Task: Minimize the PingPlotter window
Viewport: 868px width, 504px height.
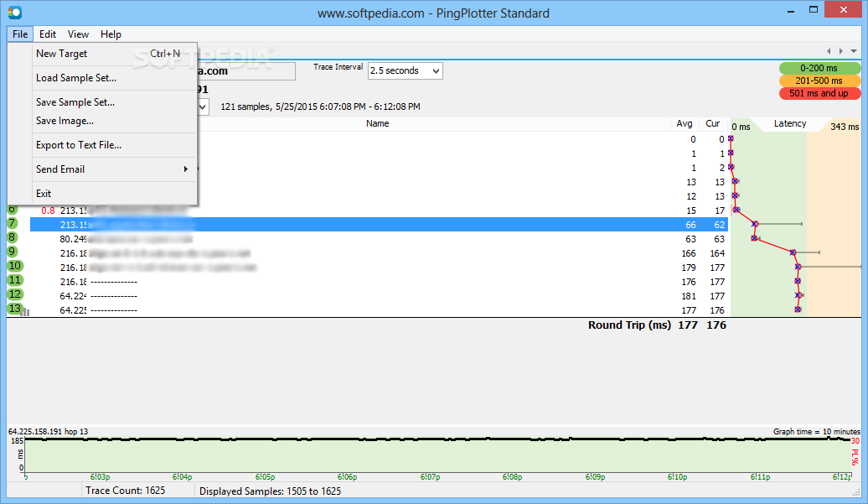Action: tap(792, 9)
